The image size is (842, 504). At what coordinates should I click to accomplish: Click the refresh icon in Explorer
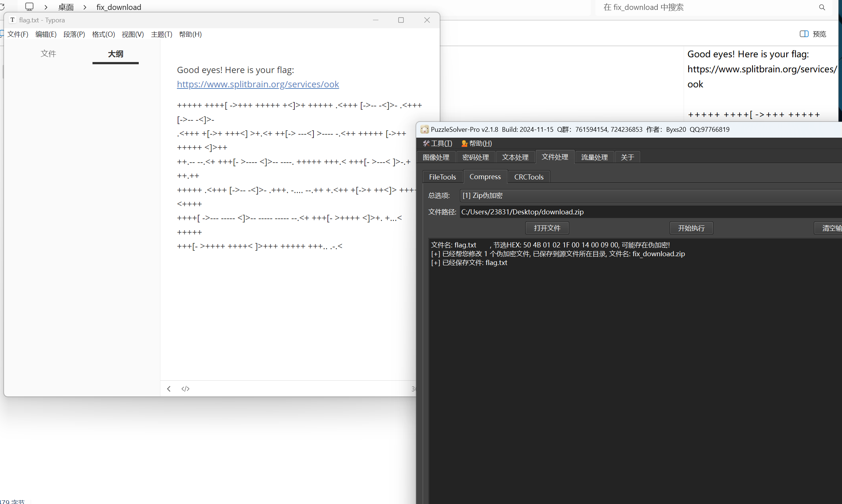point(2,7)
